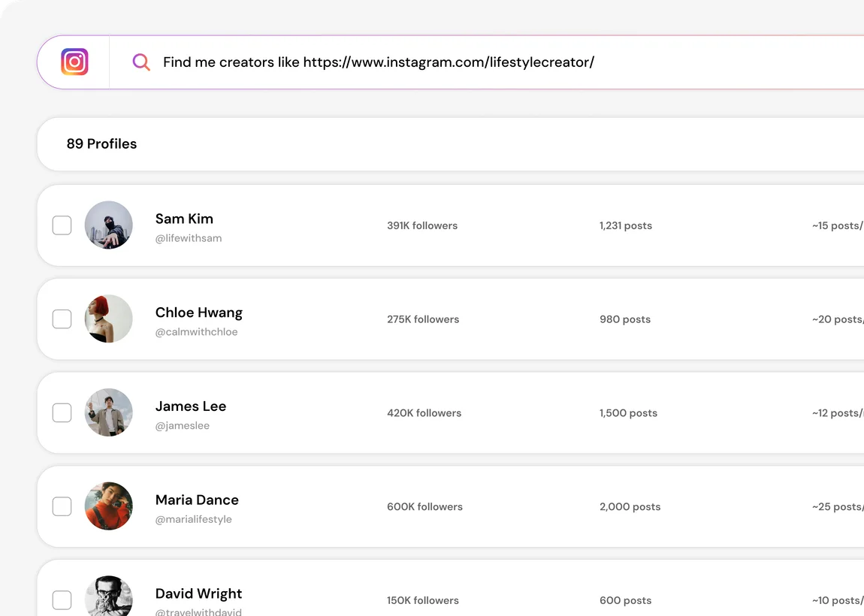The height and width of the screenshot is (616, 864).
Task: Click the search magnifier icon
Action: click(141, 62)
